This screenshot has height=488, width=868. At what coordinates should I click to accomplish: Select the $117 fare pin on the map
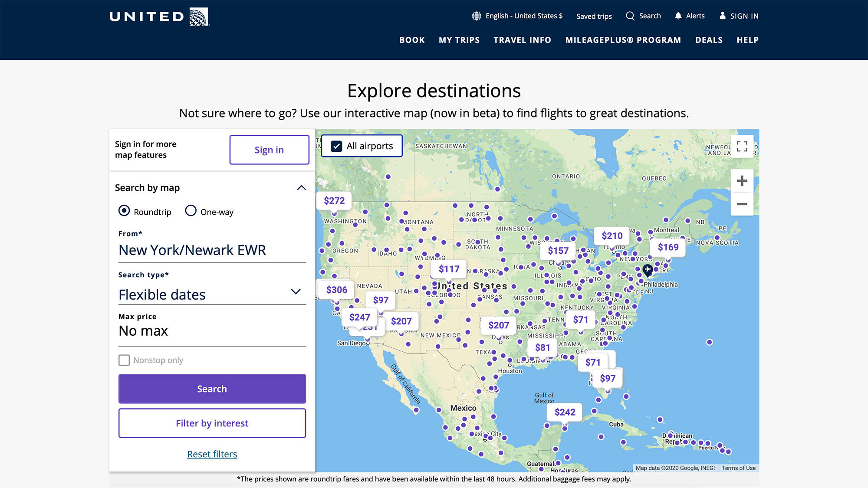pyautogui.click(x=449, y=269)
